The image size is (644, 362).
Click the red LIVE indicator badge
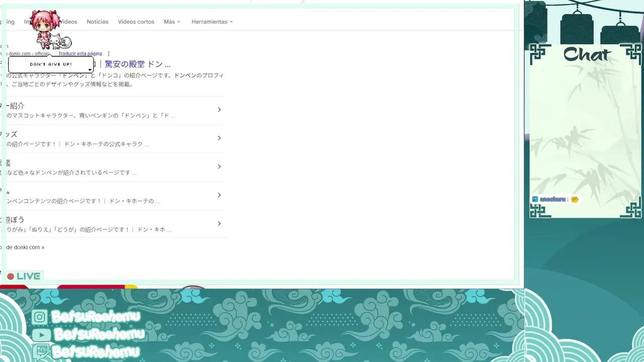coord(24,276)
